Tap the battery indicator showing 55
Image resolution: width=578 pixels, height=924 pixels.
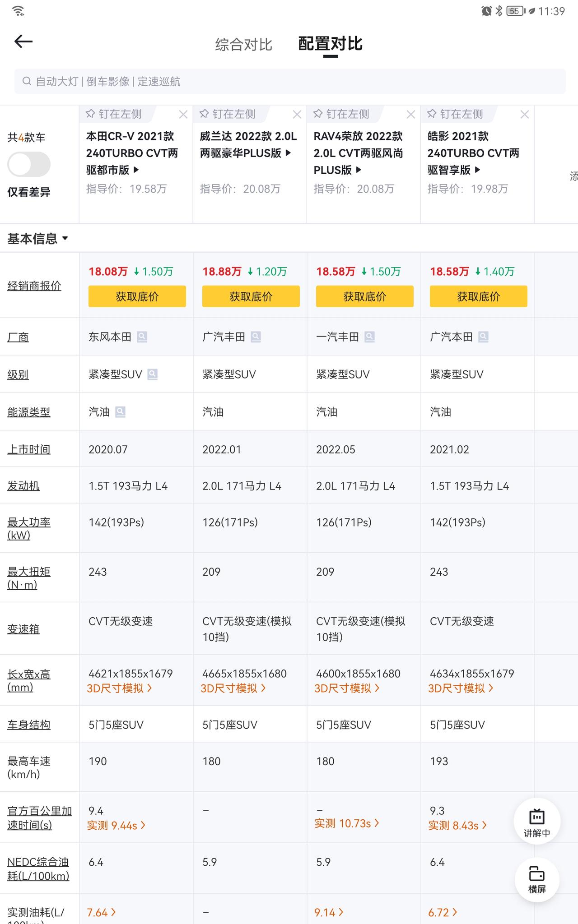coord(516,11)
